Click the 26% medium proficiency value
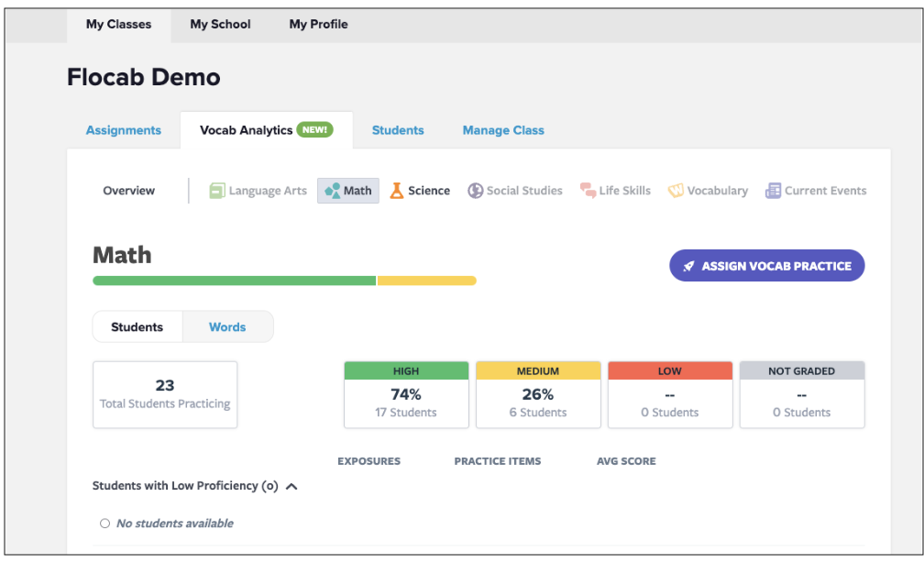 pyautogui.click(x=538, y=393)
